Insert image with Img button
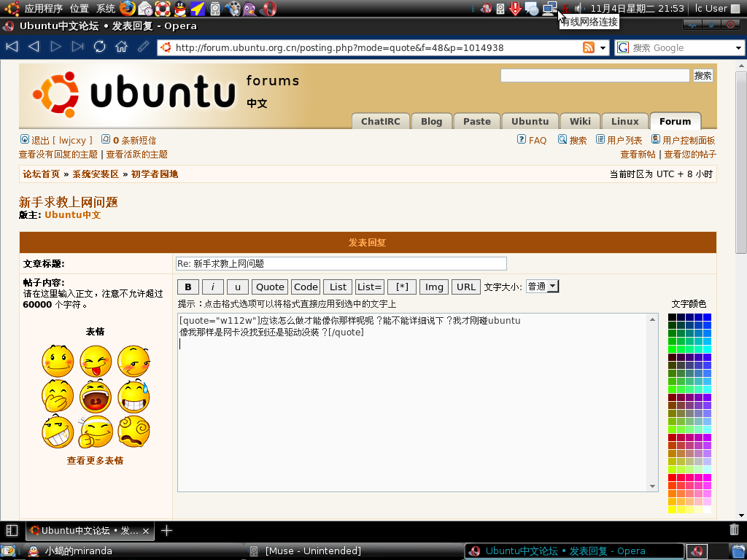 point(434,287)
